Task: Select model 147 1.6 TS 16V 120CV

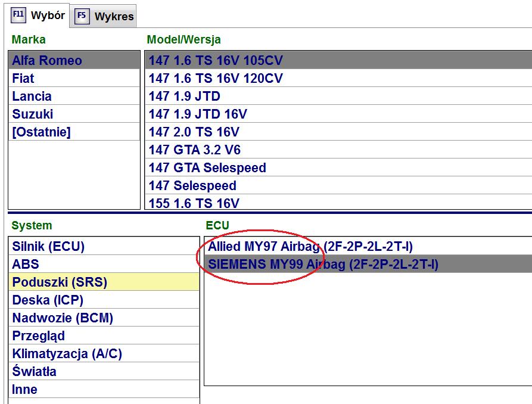Action: [338, 78]
